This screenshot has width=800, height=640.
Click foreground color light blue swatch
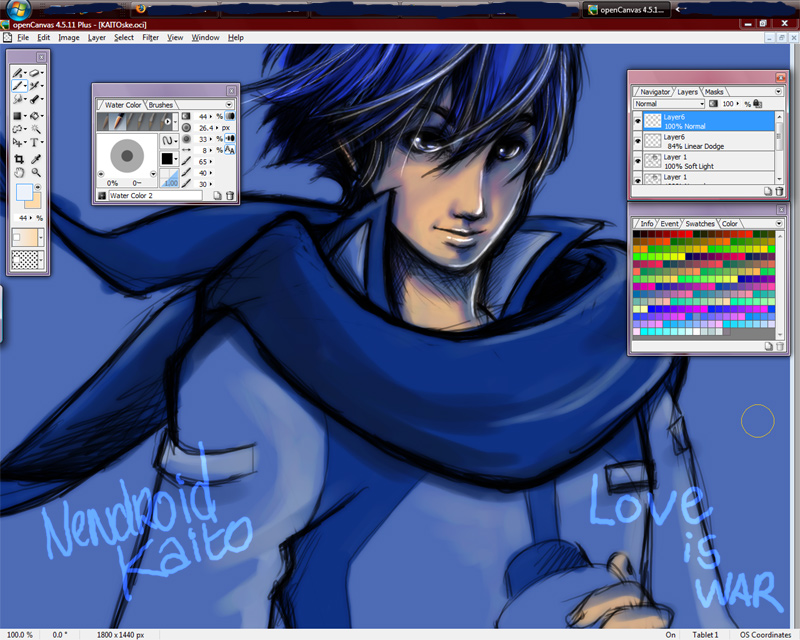[23, 192]
